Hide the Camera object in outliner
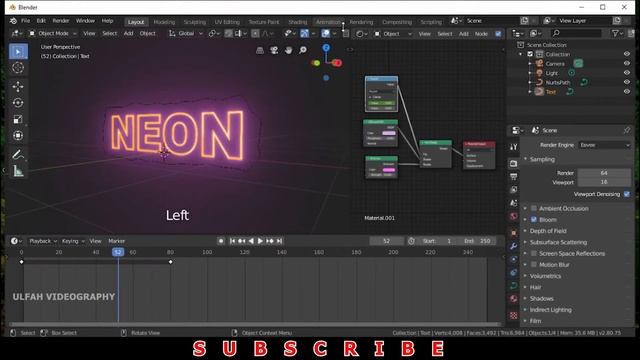This screenshot has height=360, width=640. coord(627,63)
